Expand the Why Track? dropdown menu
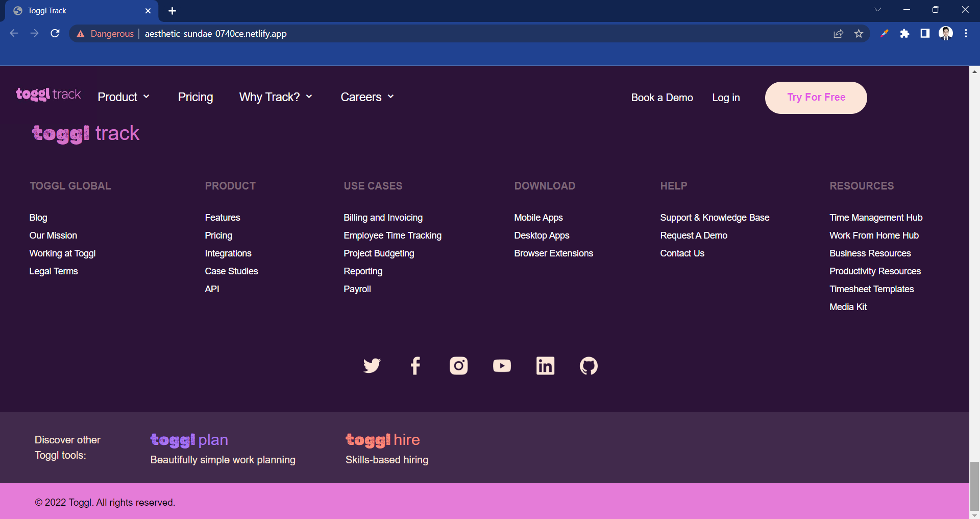980x519 pixels. pyautogui.click(x=276, y=97)
